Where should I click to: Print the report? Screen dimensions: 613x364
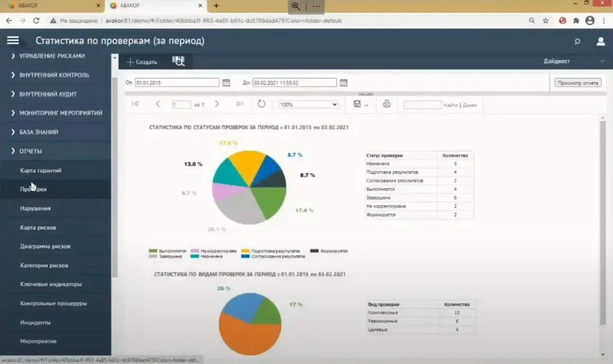click(x=387, y=104)
